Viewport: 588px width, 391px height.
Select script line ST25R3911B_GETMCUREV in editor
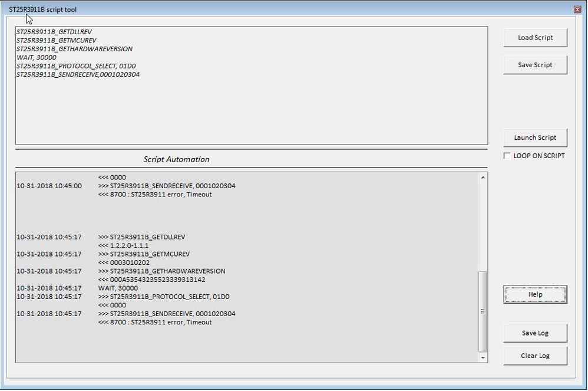click(56, 41)
